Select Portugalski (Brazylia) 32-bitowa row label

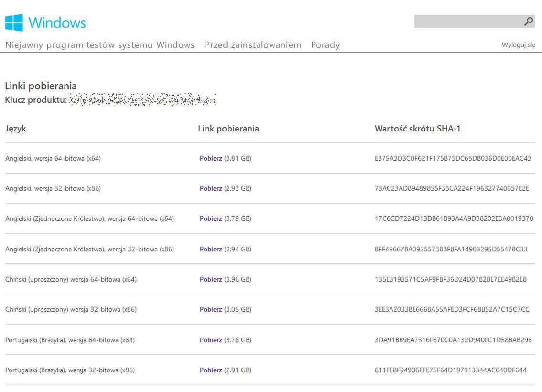point(70,370)
